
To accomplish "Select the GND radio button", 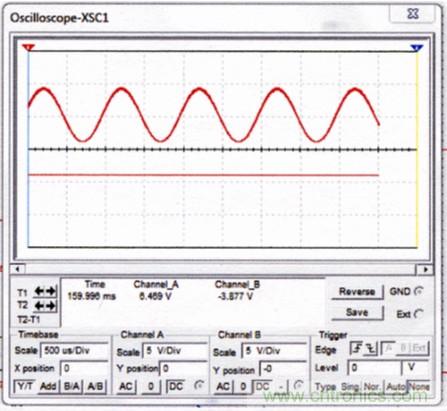I will tap(418, 292).
